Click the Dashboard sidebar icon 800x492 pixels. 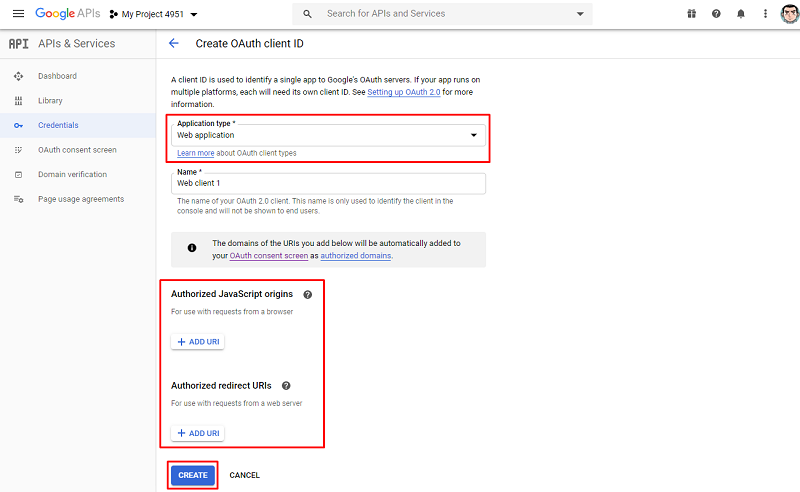click(18, 76)
